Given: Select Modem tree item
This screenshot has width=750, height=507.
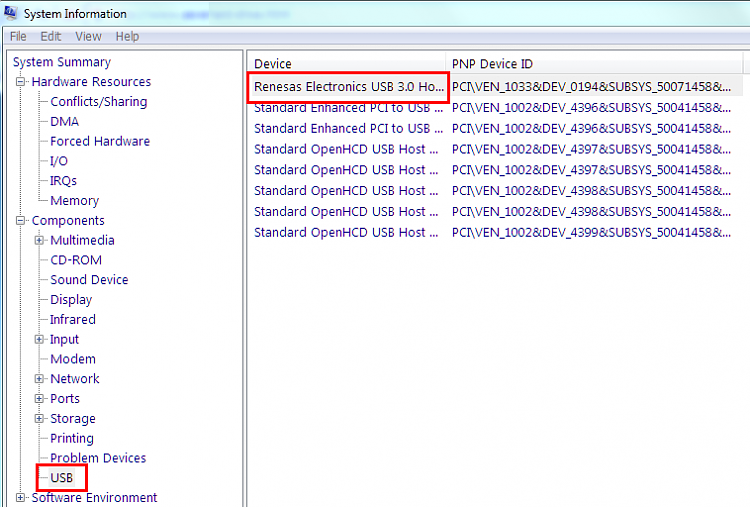Looking at the screenshot, I should pos(73,359).
